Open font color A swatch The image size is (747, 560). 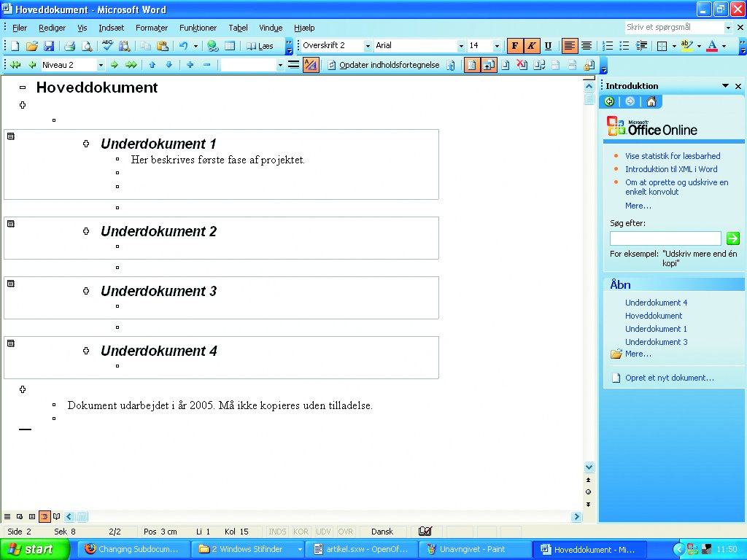(712, 46)
